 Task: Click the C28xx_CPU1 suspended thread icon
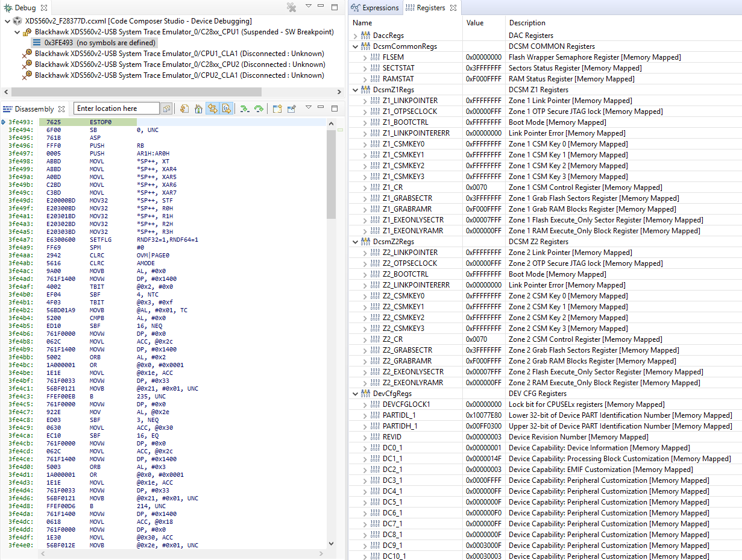click(x=27, y=32)
